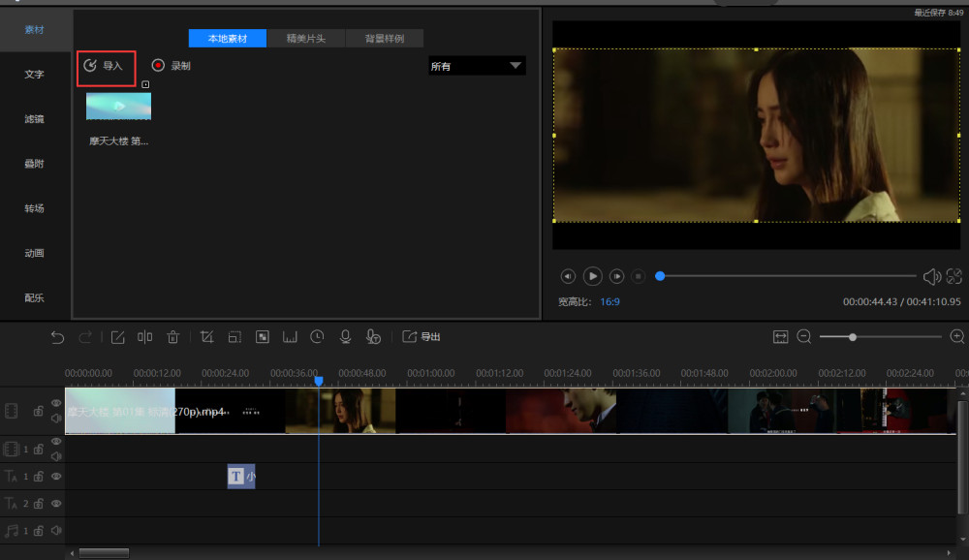Open the 16:9 aspect ratio selector

(610, 302)
